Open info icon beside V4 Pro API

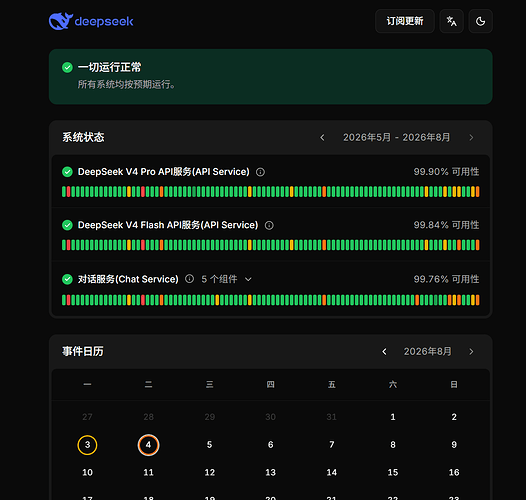point(260,172)
